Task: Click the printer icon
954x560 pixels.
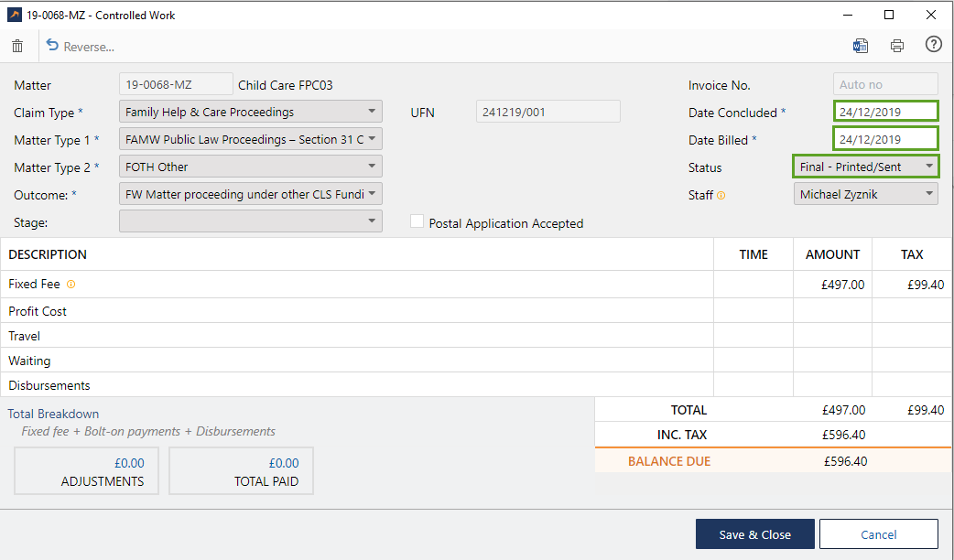Action: click(x=897, y=46)
